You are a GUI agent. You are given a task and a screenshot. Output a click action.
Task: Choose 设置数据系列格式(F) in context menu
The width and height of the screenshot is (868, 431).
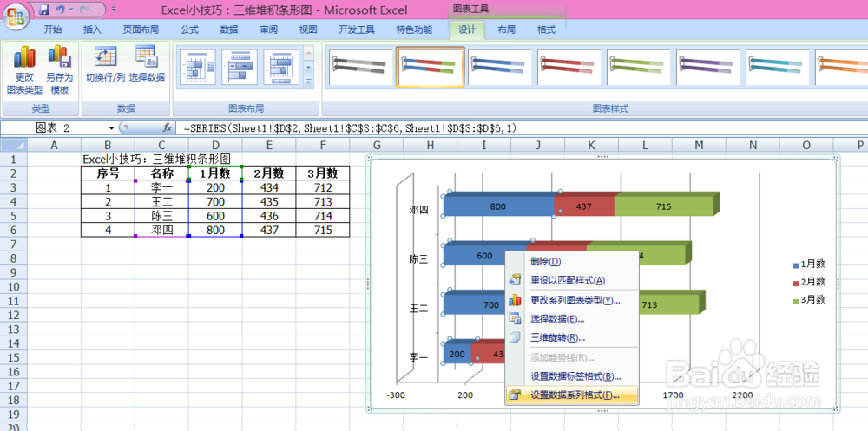point(572,395)
